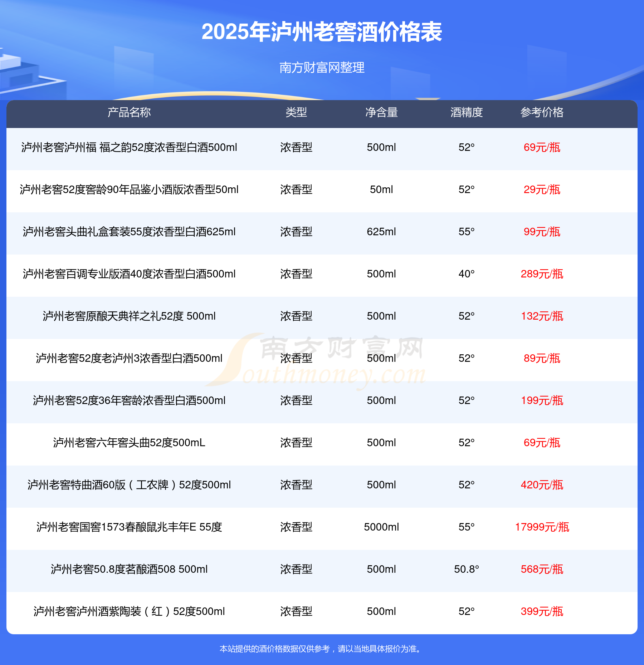Click "500ml" net content in 茗酿酒508 row
The image size is (644, 665).
pyautogui.click(x=381, y=569)
